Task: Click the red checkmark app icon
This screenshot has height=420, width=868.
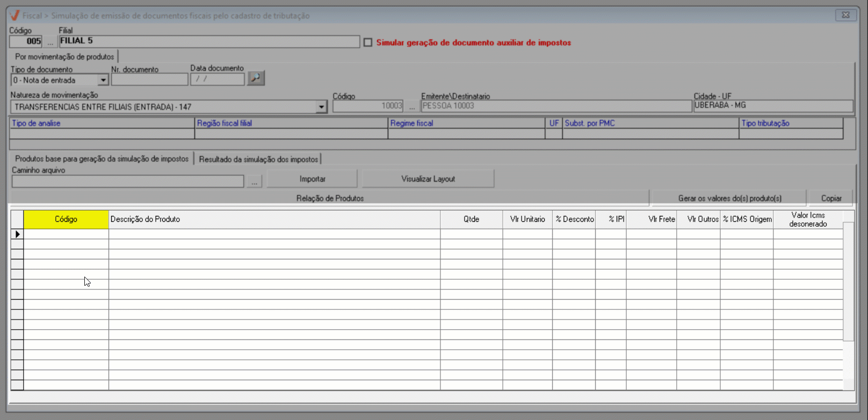Action: click(15, 16)
